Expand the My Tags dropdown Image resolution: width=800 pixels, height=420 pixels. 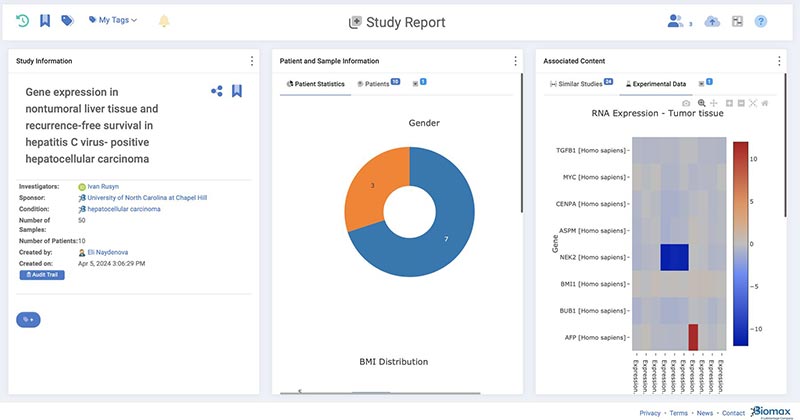[113, 20]
